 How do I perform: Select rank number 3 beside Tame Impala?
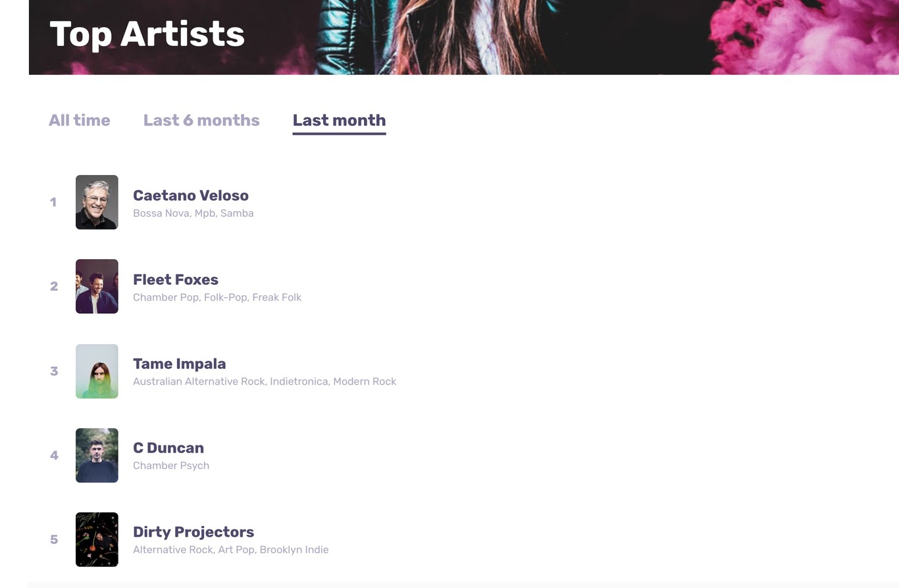click(x=54, y=370)
